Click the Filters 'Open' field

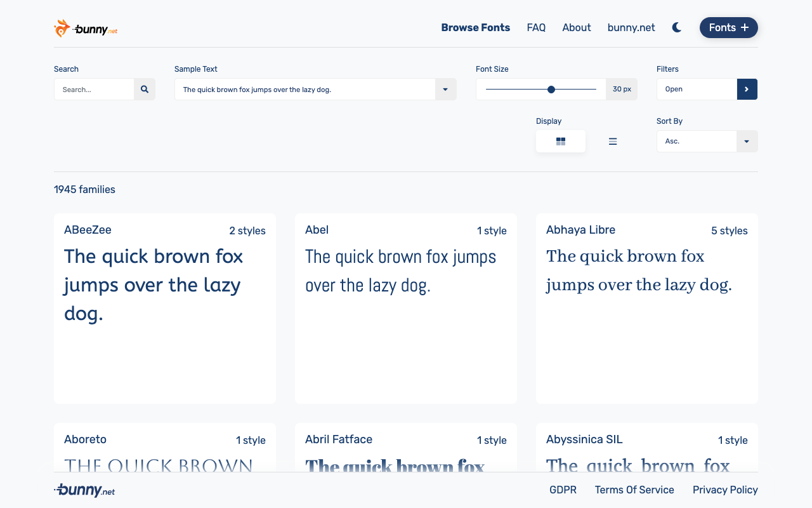pyautogui.click(x=697, y=90)
